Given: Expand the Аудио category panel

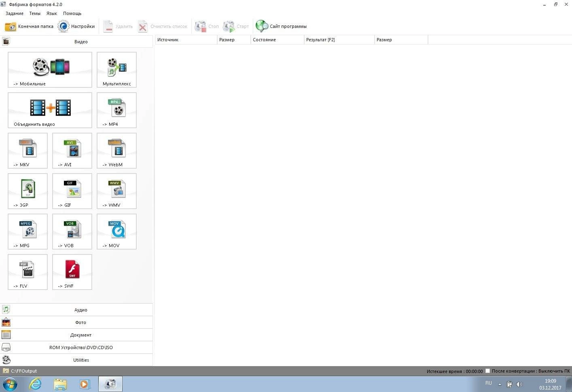Looking at the screenshot, I should [x=76, y=309].
